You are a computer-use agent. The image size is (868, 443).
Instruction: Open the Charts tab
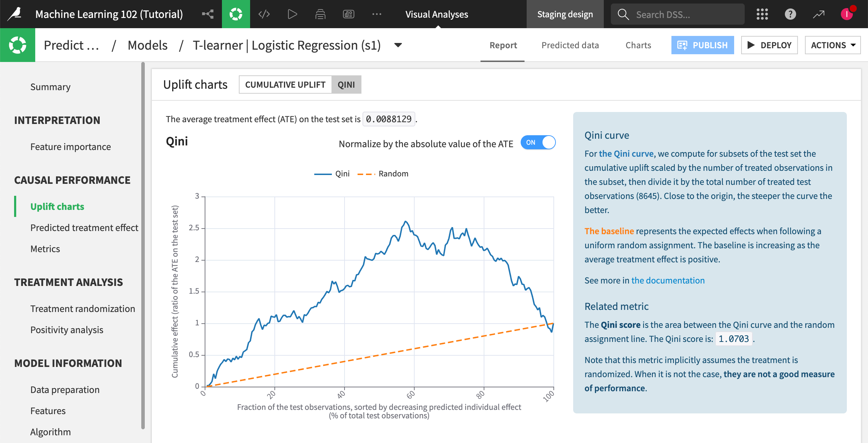pos(638,45)
